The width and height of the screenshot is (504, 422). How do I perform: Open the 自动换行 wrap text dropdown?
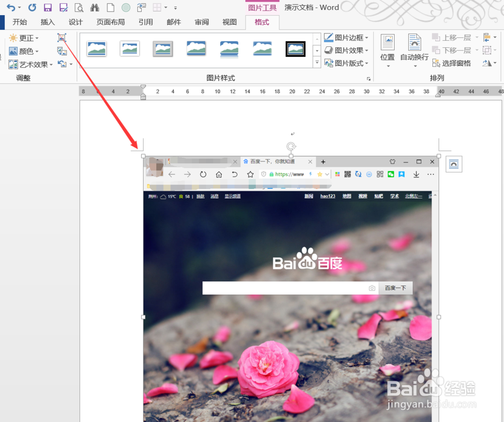tap(414, 50)
